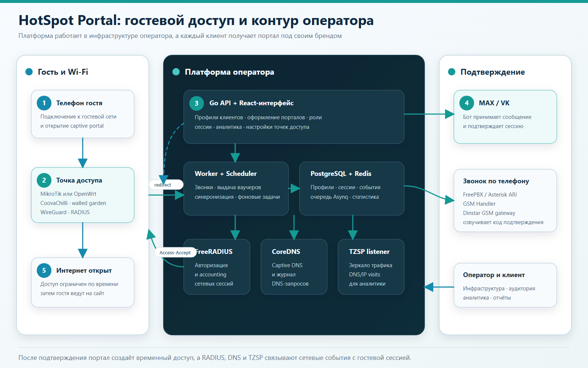Click the Гость и Wi-Fi section heading
The image size is (588, 368).
(x=63, y=72)
